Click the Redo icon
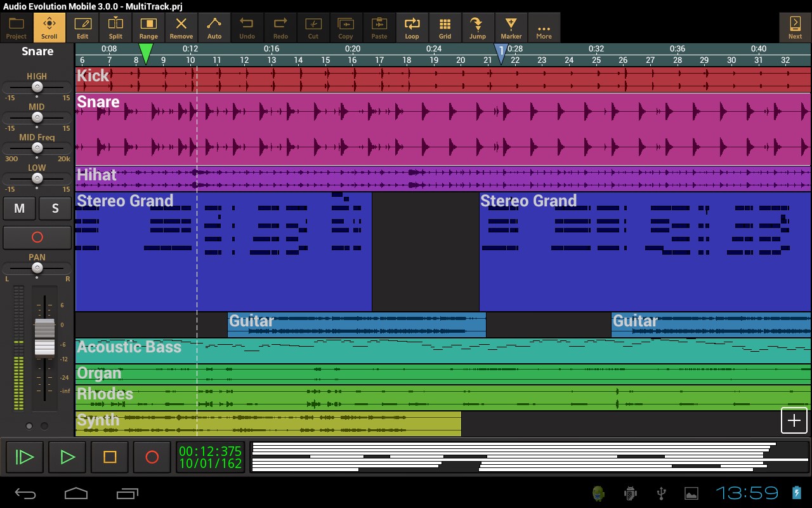The width and height of the screenshot is (812, 508). (x=280, y=27)
